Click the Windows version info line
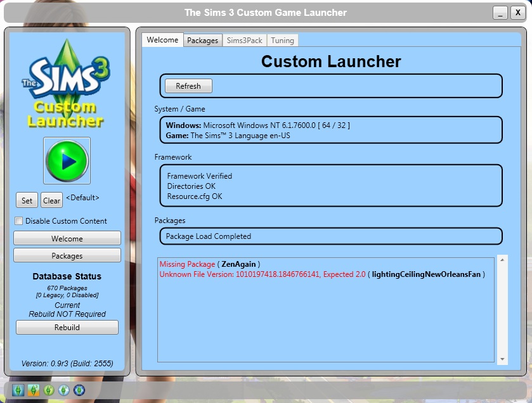Viewport: 532px width, 403px height. coord(258,125)
